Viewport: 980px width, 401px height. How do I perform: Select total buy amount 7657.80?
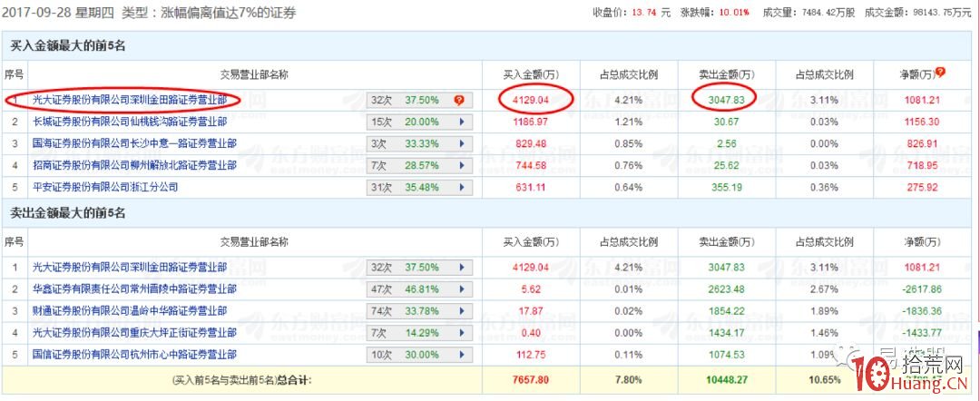(531, 379)
